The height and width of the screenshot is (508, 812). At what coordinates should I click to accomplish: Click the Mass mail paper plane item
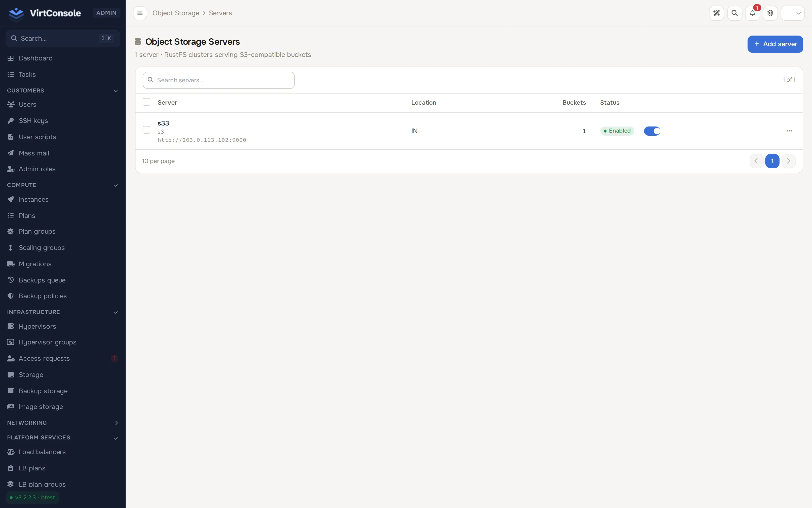(x=63, y=153)
